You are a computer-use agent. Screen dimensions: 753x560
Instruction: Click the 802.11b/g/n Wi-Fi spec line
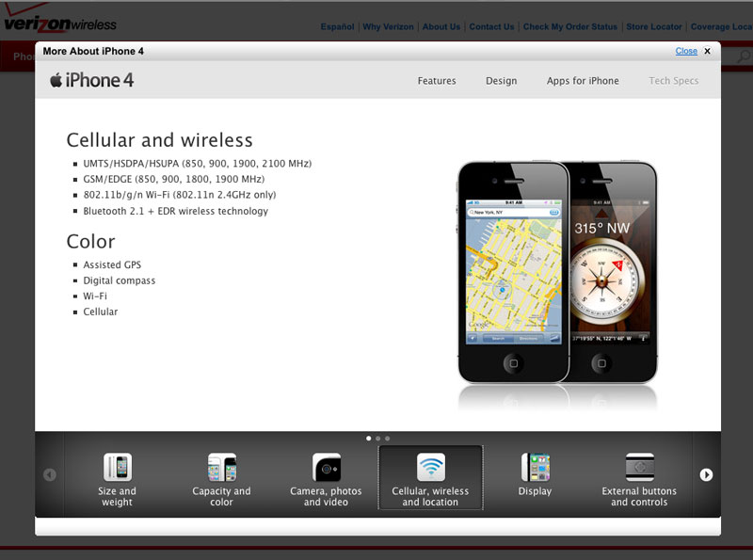pos(180,195)
